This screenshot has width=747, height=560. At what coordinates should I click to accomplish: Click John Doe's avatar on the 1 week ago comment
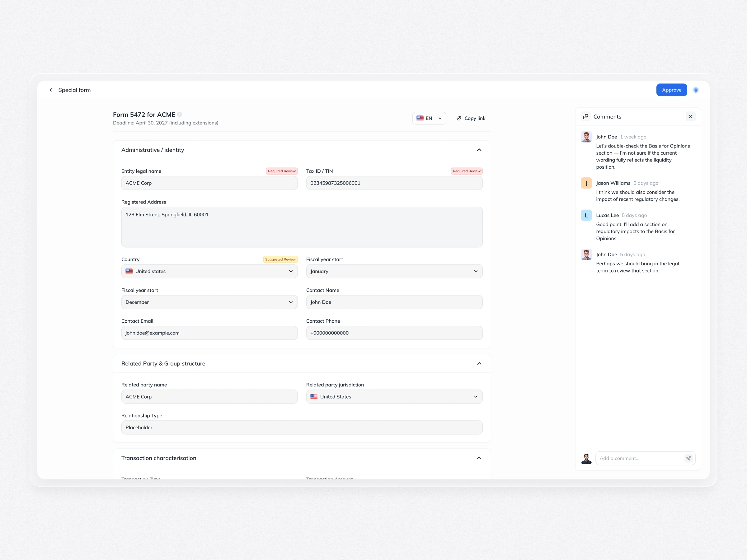586,137
